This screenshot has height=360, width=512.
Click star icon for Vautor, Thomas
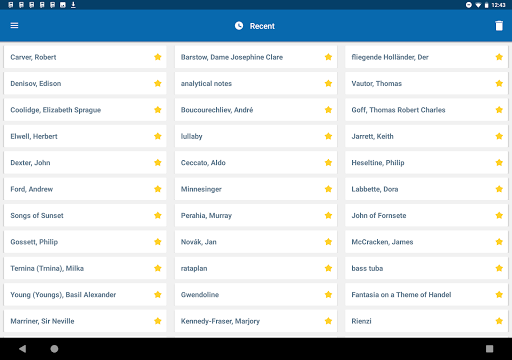tap(499, 83)
